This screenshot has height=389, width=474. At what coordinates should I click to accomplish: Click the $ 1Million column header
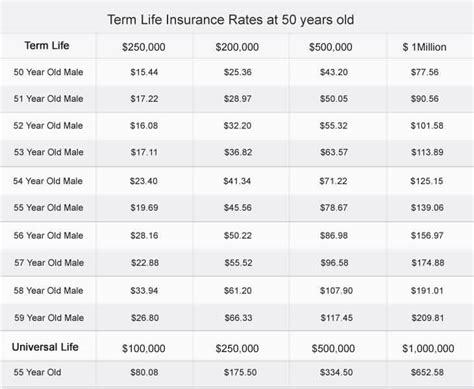[424, 47]
